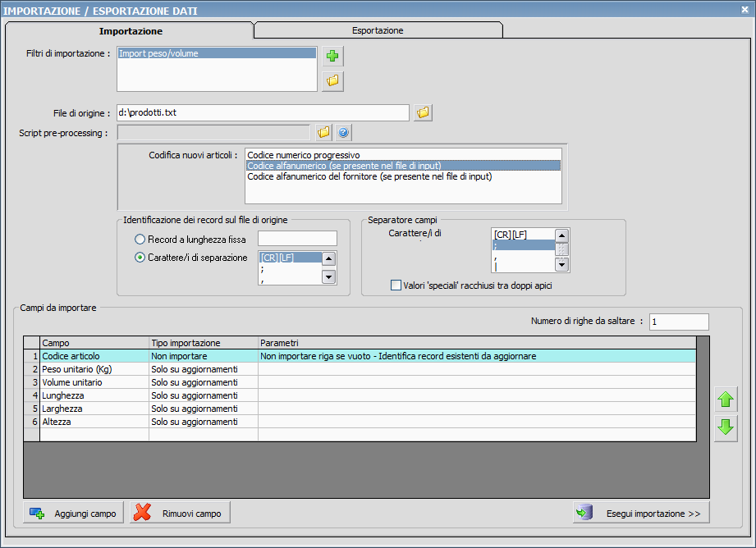Click 'Volume unitario' field cell
756x548 pixels.
pyautogui.click(x=94, y=382)
